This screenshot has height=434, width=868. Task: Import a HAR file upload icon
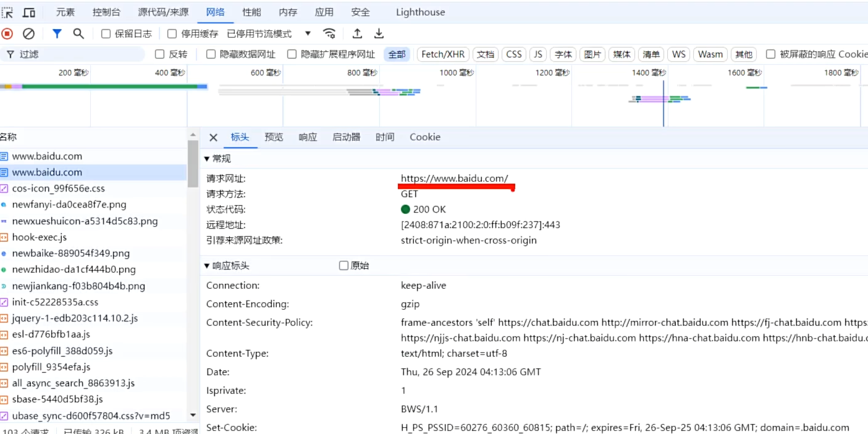pyautogui.click(x=357, y=34)
